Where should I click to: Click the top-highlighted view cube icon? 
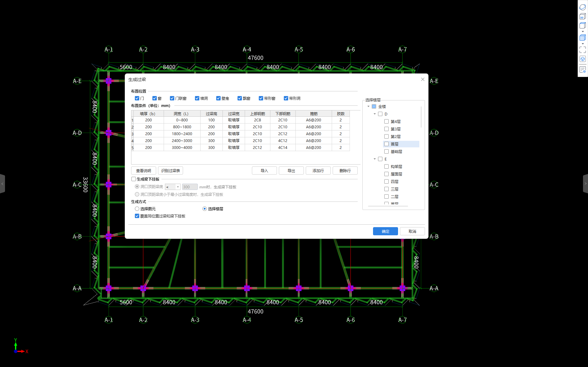pyautogui.click(x=582, y=26)
